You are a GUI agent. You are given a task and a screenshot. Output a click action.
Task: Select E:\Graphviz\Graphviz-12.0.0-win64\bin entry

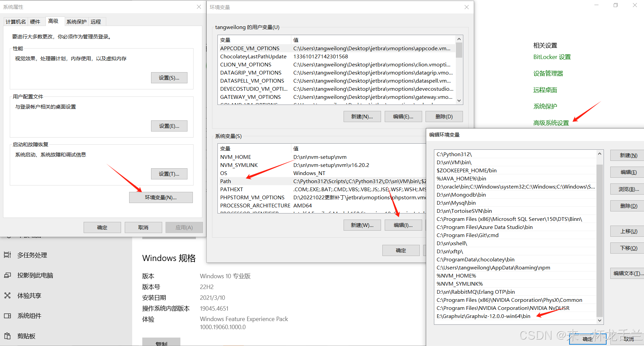[516, 316]
